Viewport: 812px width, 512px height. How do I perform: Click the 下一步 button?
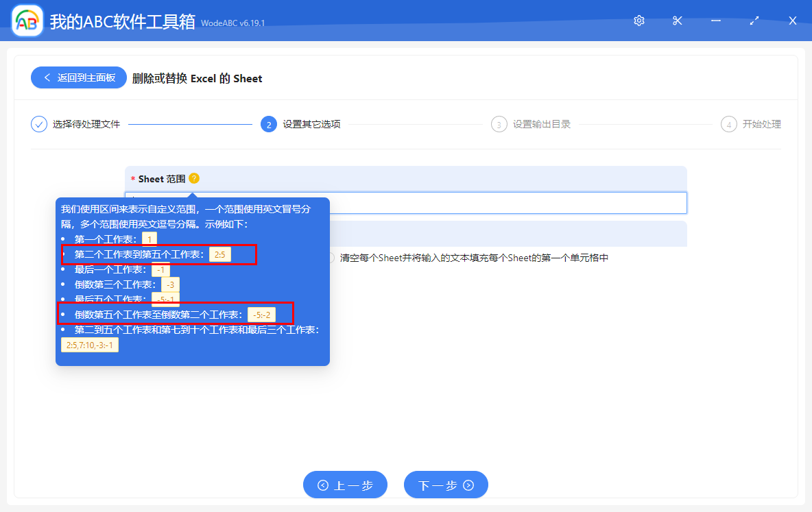point(446,485)
